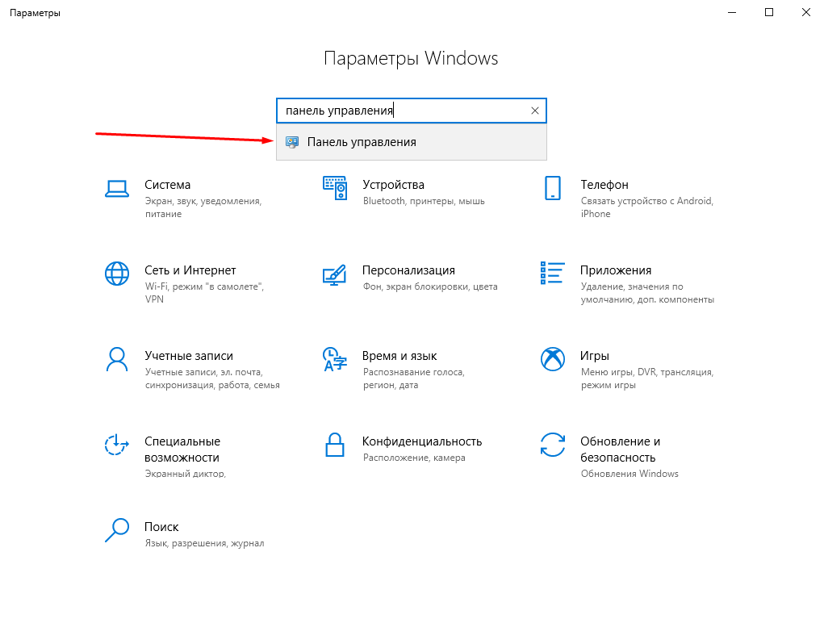Open the Устройства keyboard and speaker icon

(335, 188)
